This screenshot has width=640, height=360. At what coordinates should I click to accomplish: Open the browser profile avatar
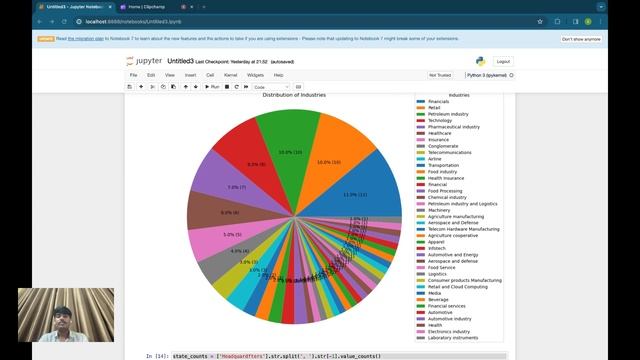click(588, 22)
